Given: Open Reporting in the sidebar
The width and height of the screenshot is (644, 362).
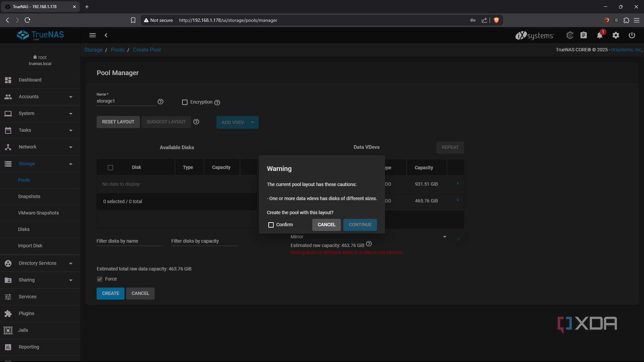Looking at the screenshot, I should pos(40,347).
